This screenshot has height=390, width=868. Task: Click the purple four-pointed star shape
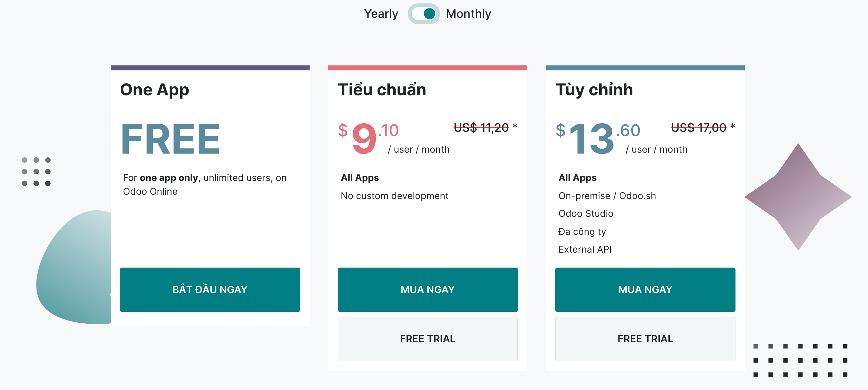pos(798,197)
